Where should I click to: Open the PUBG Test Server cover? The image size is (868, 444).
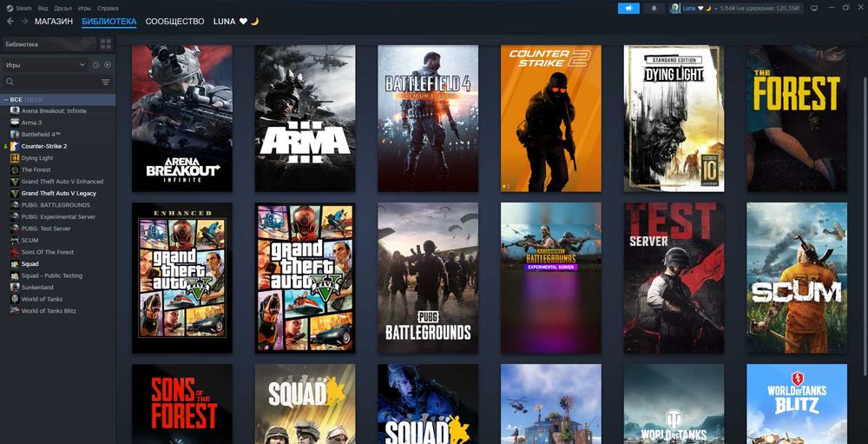pyautogui.click(x=674, y=278)
